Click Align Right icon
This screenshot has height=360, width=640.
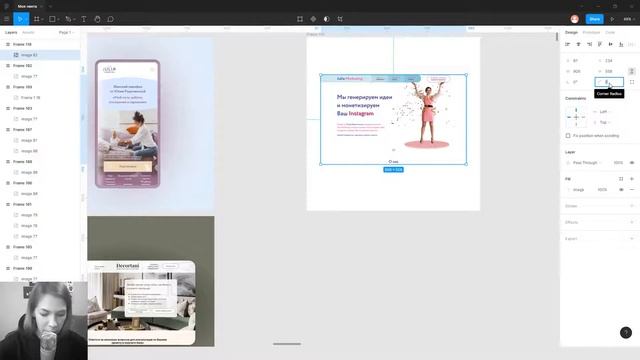[x=589, y=44]
